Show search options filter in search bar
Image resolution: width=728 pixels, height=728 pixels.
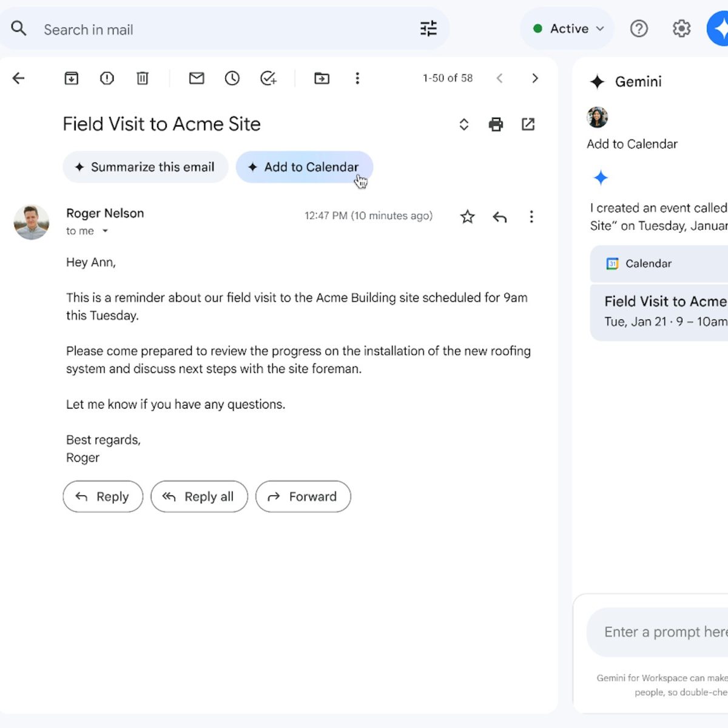(428, 29)
